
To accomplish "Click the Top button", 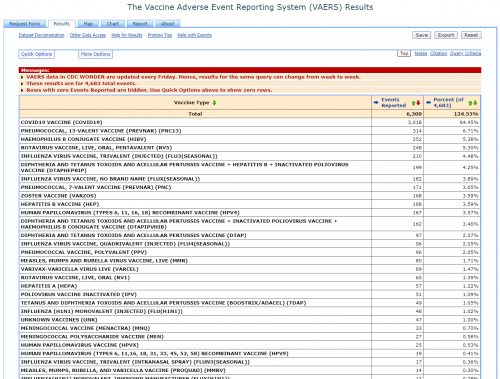I will (x=404, y=53).
